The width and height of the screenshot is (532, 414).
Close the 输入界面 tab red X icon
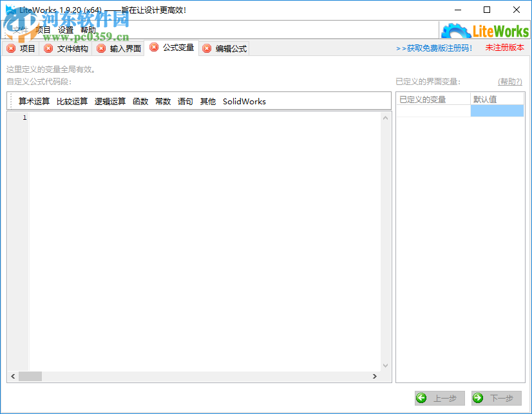[102, 48]
